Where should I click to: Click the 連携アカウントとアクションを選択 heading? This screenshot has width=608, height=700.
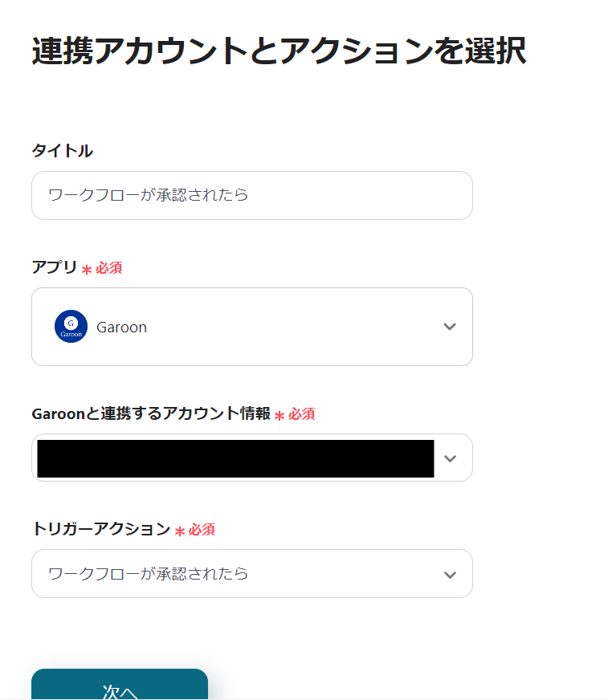tap(279, 51)
